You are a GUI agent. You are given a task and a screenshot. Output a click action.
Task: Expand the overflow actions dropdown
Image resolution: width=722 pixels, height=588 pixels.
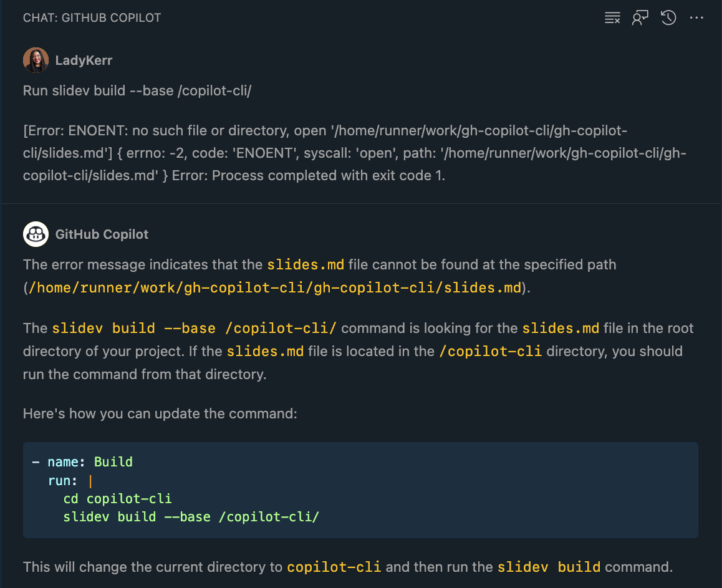(696, 17)
